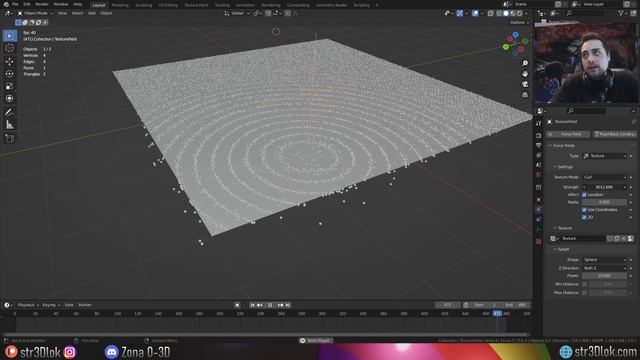Select the Transform tool
Image resolution: width=640 pixels, height=360 pixels.
click(x=10, y=98)
